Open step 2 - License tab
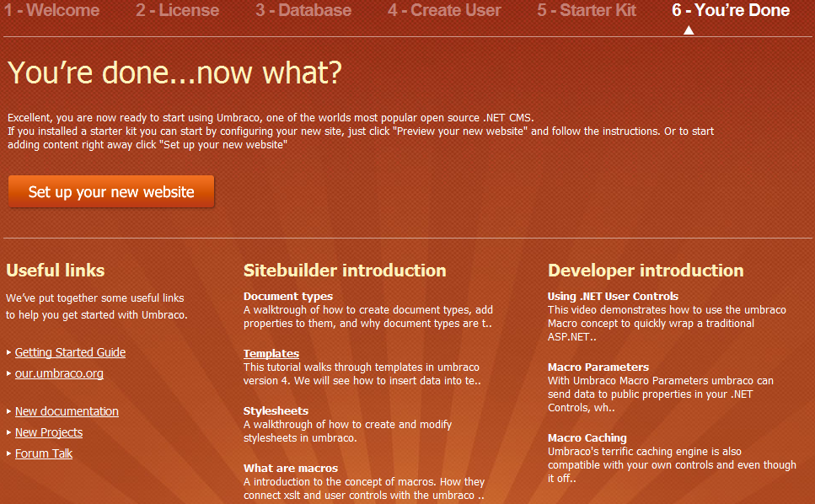This screenshot has height=504, width=815. point(177,10)
